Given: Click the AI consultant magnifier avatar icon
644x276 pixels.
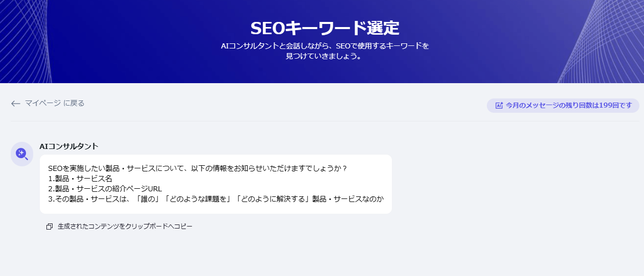Looking at the screenshot, I should [22, 154].
